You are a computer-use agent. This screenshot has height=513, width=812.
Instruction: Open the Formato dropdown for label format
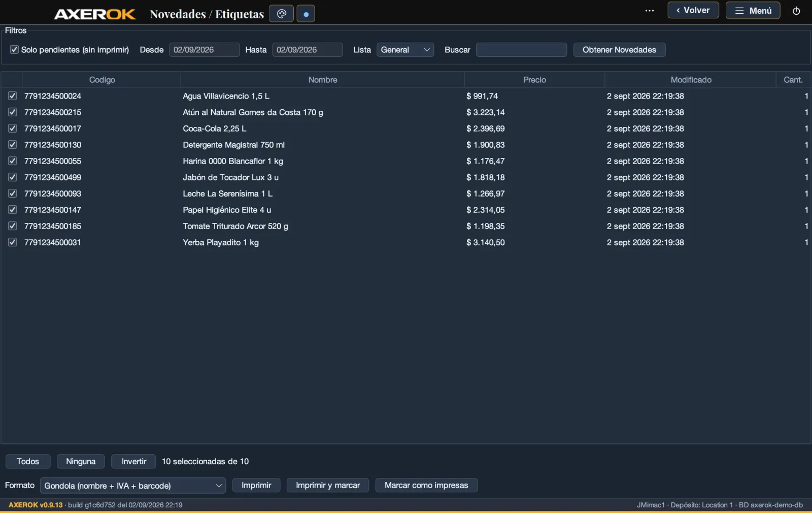point(133,486)
